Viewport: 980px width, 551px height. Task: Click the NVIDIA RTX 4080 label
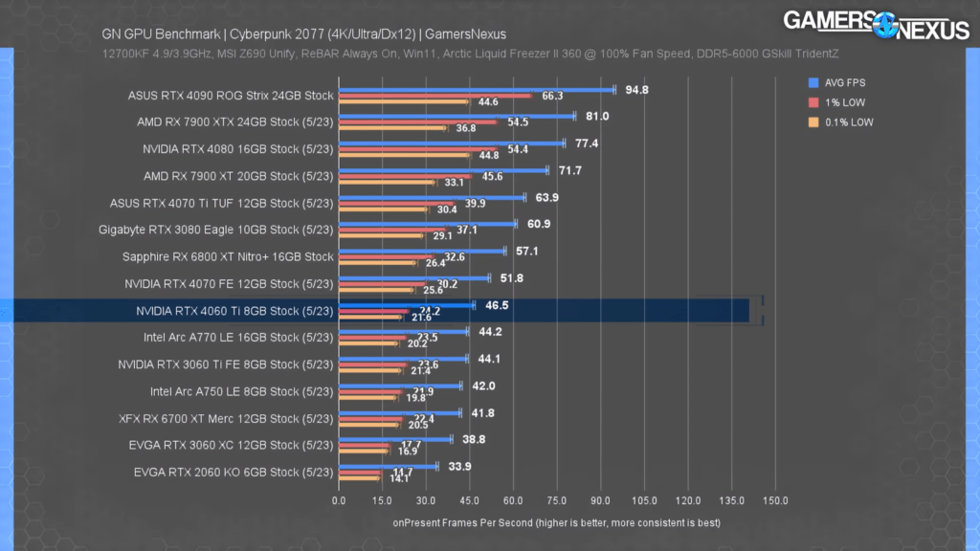point(234,149)
